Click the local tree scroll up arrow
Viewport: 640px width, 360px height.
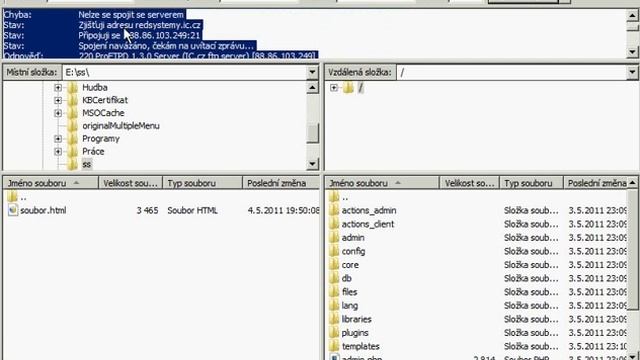tap(312, 87)
